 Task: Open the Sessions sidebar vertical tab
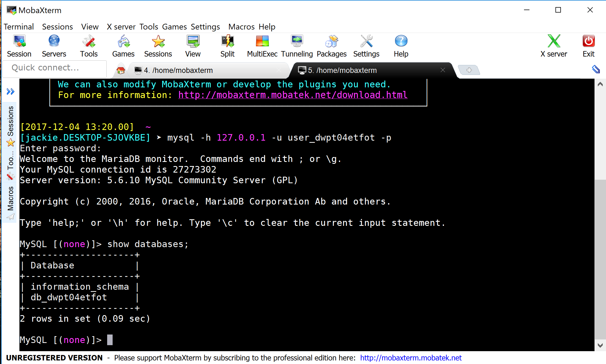pyautogui.click(x=10, y=126)
